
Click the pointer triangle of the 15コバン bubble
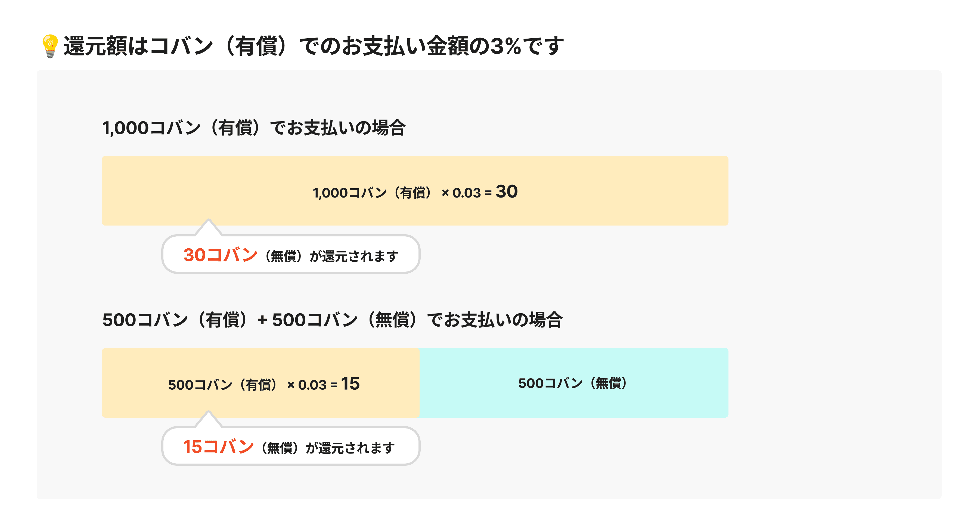click(x=208, y=419)
